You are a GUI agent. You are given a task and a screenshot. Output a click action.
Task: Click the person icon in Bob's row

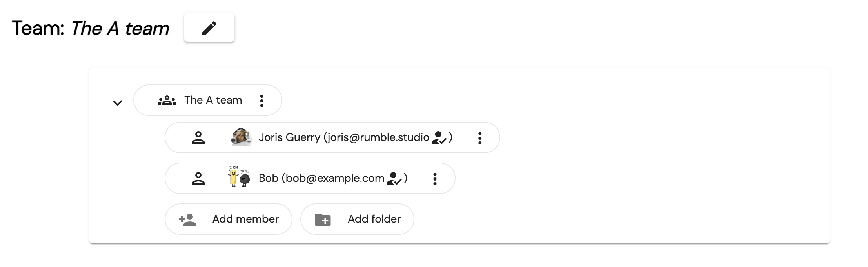point(198,178)
